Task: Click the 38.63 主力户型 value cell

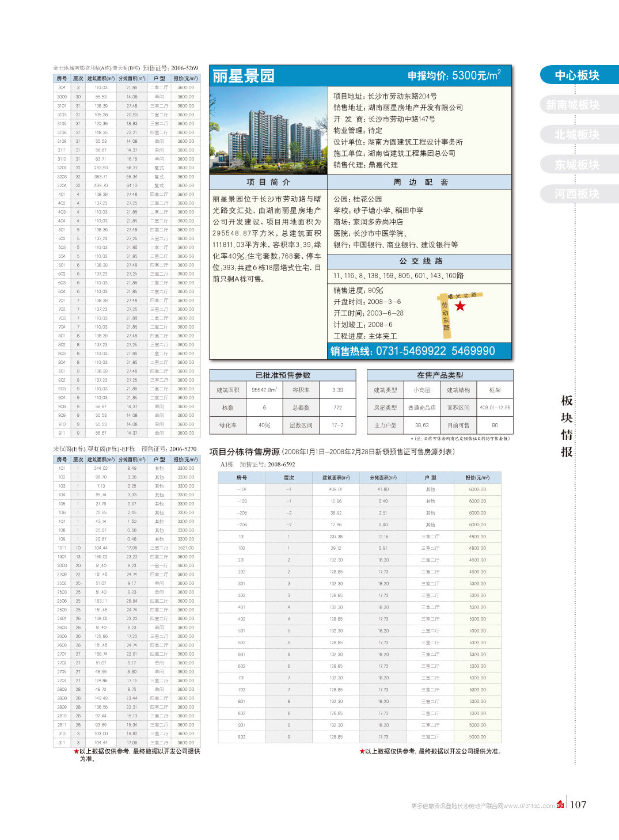Action: tap(421, 425)
